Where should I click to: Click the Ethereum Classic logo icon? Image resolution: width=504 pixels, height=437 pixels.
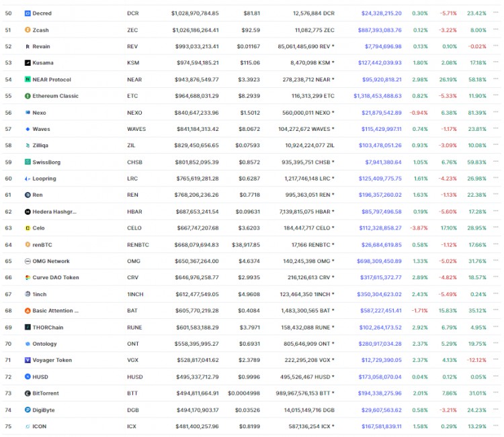[x=28, y=96]
